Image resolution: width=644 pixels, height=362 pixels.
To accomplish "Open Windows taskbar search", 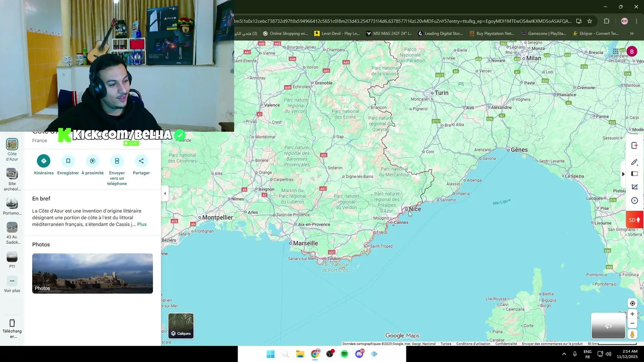I will (x=285, y=354).
